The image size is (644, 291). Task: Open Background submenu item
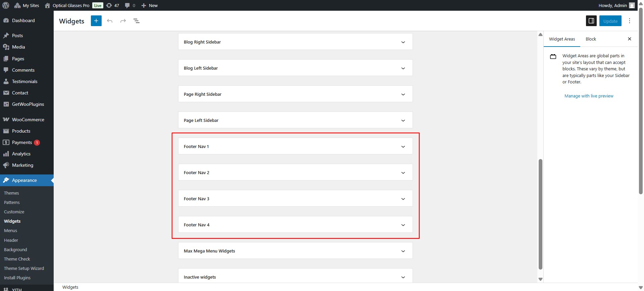coord(15,249)
